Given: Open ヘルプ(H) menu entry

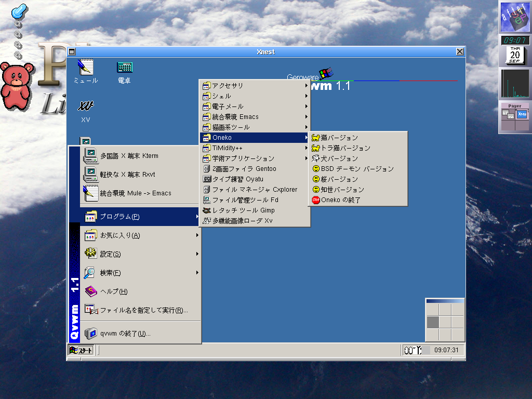Looking at the screenshot, I should point(140,291).
